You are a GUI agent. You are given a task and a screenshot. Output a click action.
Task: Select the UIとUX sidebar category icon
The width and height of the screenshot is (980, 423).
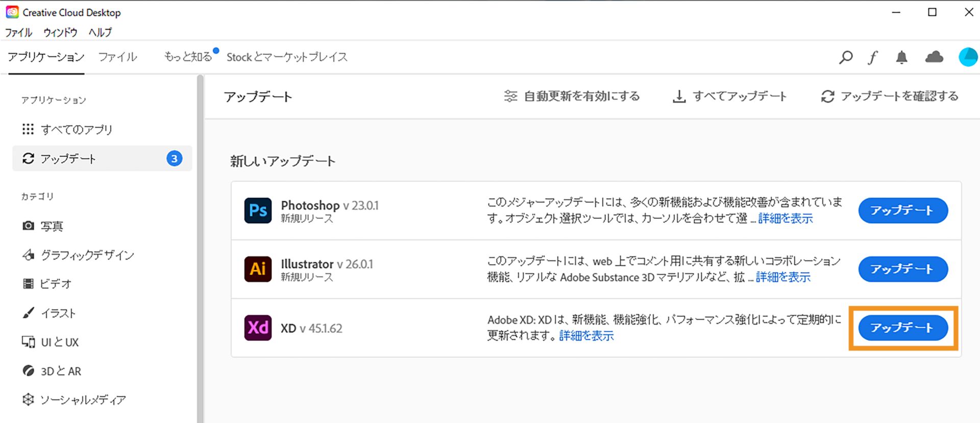(28, 342)
